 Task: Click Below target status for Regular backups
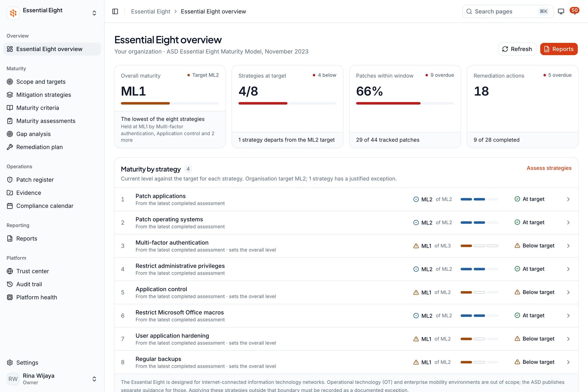point(535,362)
